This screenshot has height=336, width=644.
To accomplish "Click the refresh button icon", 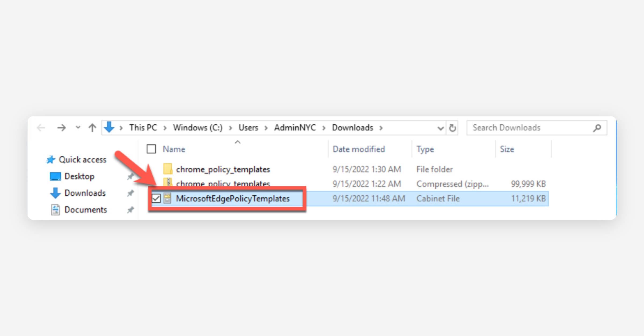I will [452, 128].
